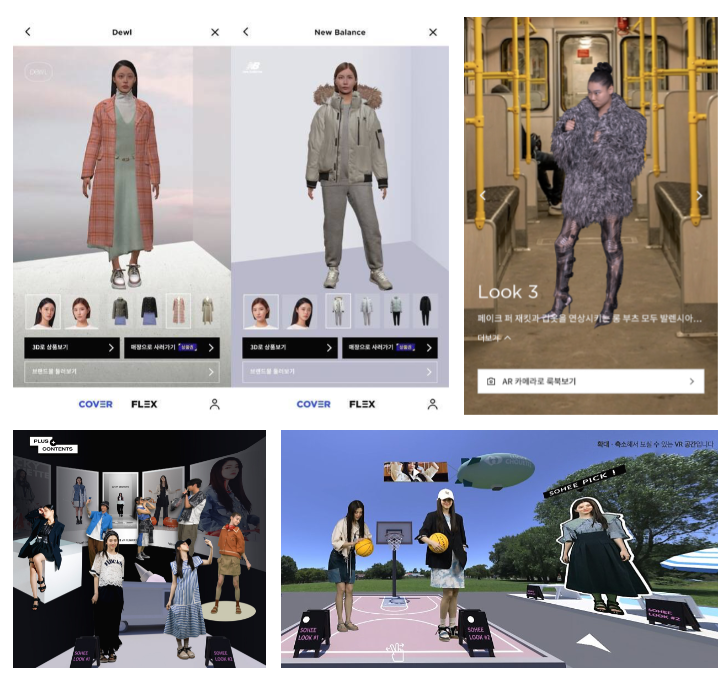Choose the black jacket blue skirt outfit

point(149,311)
